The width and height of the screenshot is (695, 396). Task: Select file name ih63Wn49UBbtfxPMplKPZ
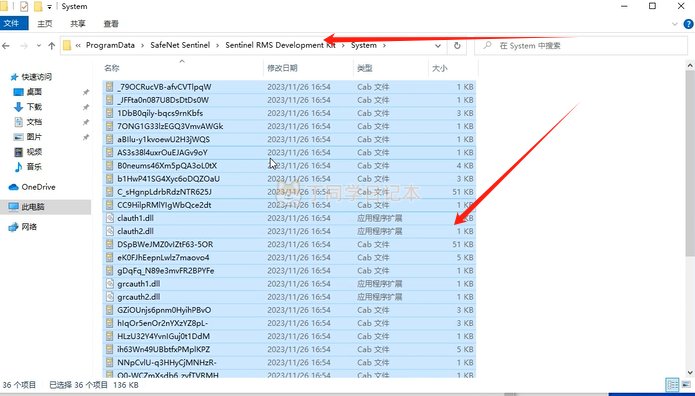point(164,349)
